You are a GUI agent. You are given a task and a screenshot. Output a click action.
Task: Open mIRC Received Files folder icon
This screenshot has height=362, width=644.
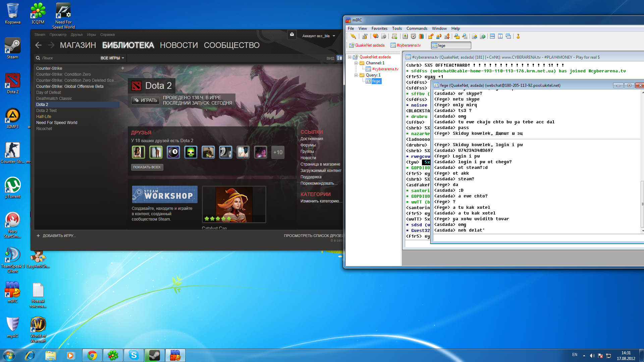tap(457, 36)
